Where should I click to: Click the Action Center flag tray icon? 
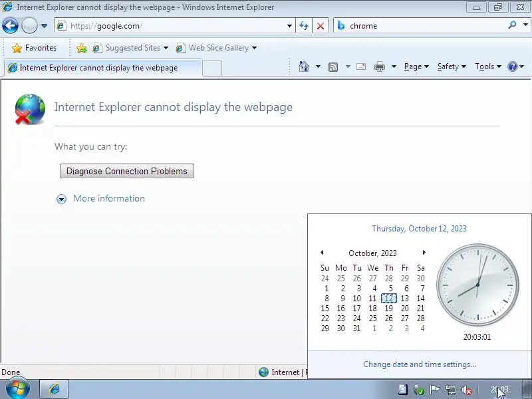[x=435, y=390]
